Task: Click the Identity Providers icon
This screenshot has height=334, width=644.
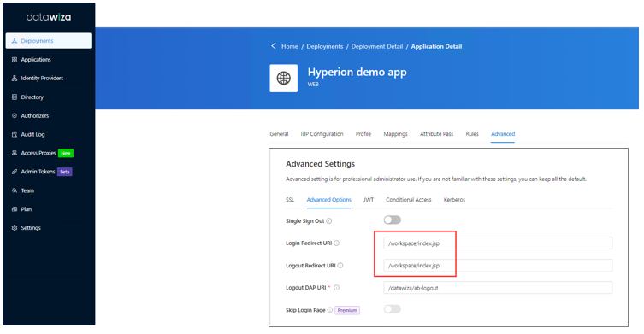Action: pos(15,78)
